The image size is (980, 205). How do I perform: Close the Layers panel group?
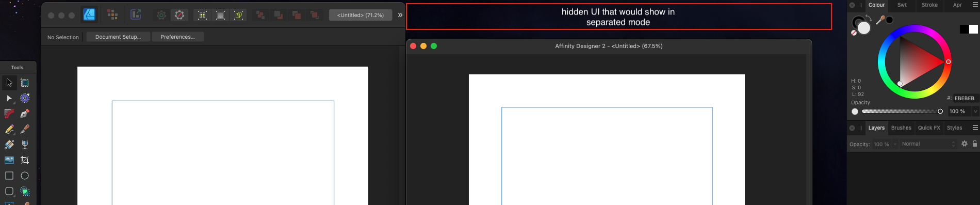pyautogui.click(x=852, y=128)
